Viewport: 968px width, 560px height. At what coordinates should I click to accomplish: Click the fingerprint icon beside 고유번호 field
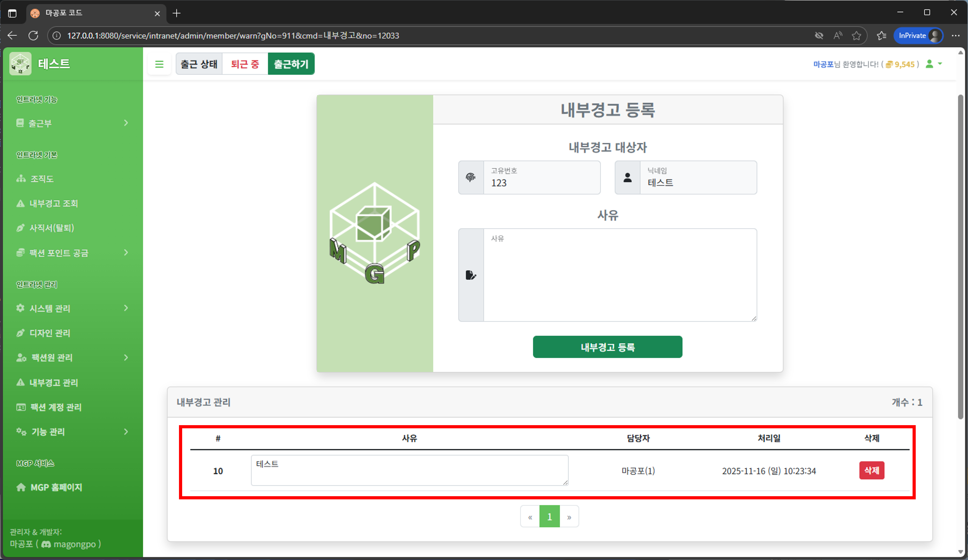471,177
